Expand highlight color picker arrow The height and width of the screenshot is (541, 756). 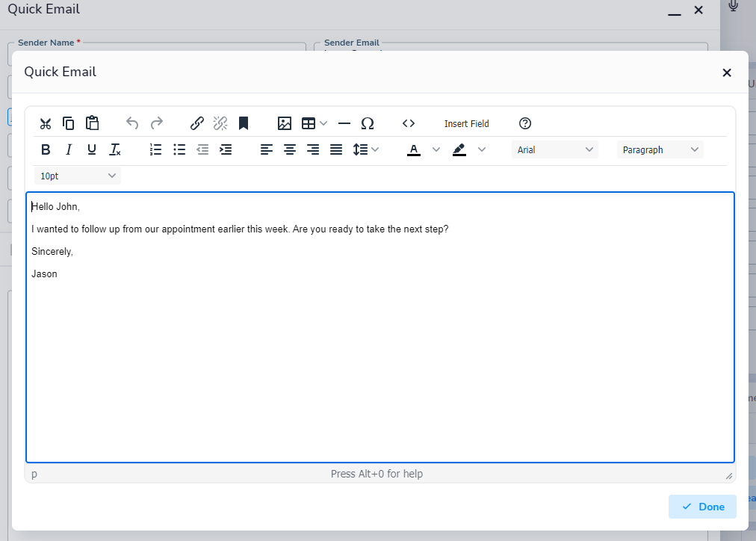(481, 150)
